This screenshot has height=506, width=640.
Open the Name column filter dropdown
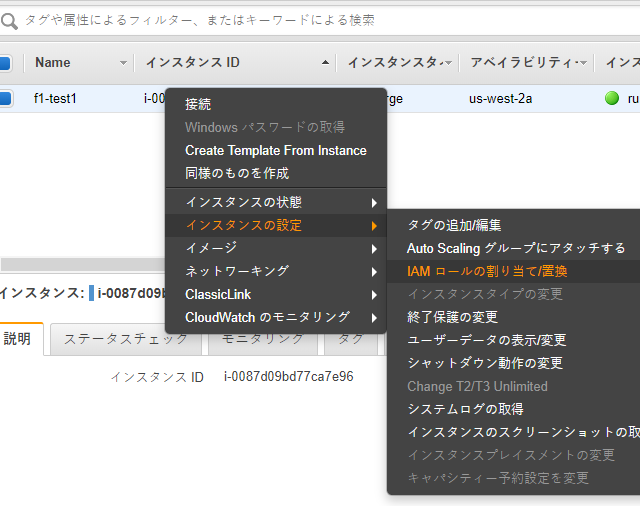pos(124,63)
